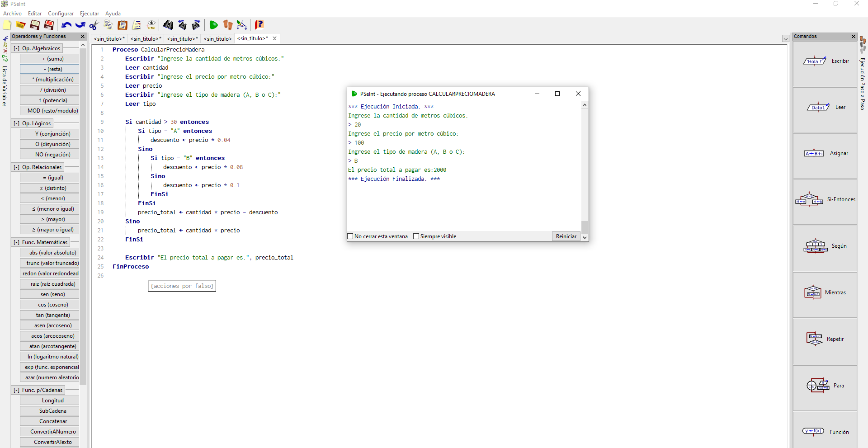The width and height of the screenshot is (868, 448).
Task: Click the undo arrow in toolbar
Action: click(x=66, y=25)
